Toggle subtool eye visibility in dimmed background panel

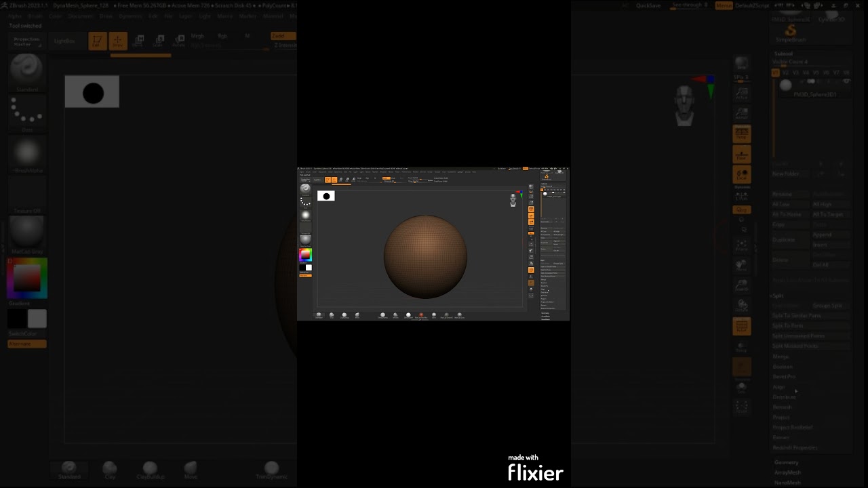[846, 81]
